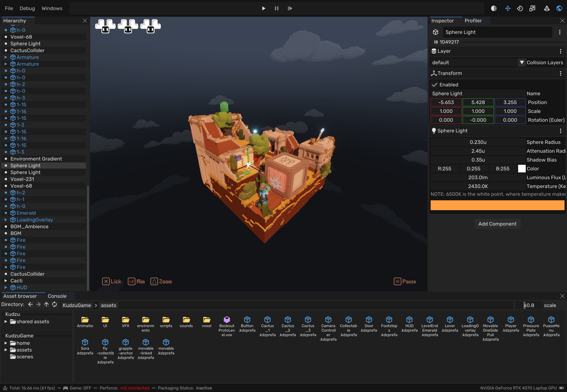Screen dimensions: 567x392
Task: Switch to the Console tab
Action: pyautogui.click(x=57, y=296)
